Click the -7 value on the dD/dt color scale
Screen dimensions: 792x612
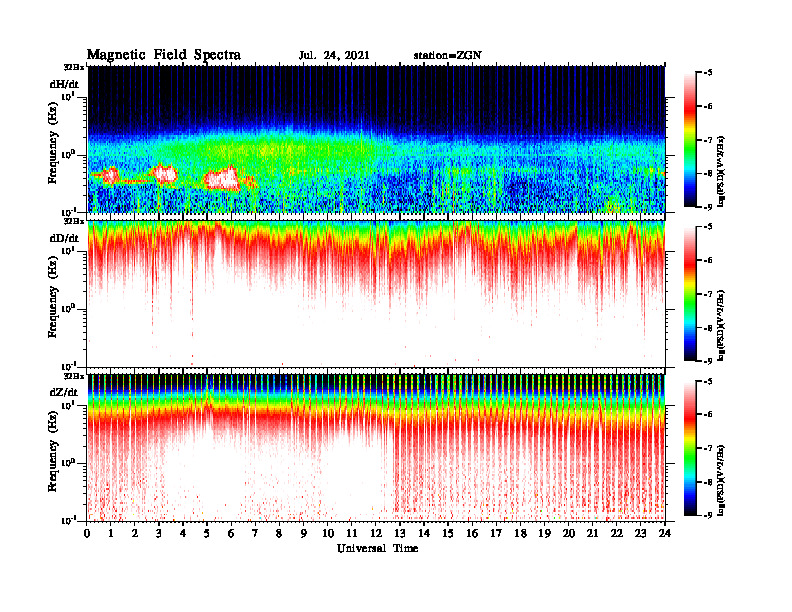[x=706, y=294]
